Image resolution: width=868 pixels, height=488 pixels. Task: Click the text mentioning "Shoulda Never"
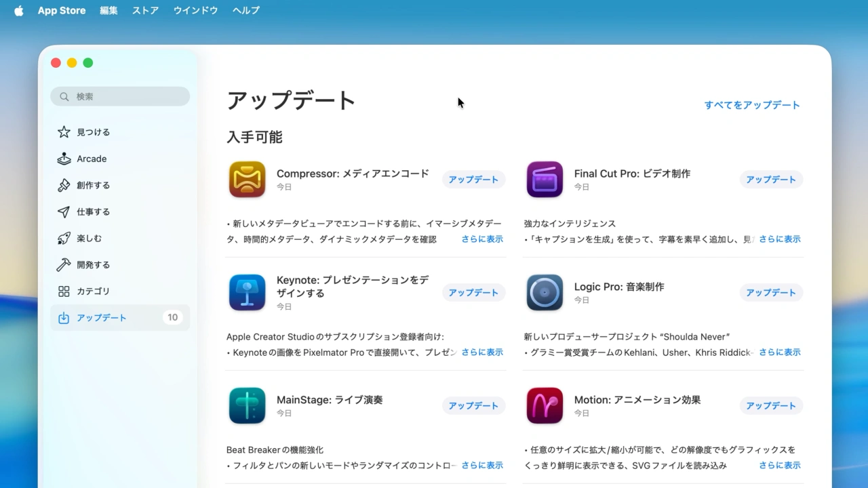(627, 337)
